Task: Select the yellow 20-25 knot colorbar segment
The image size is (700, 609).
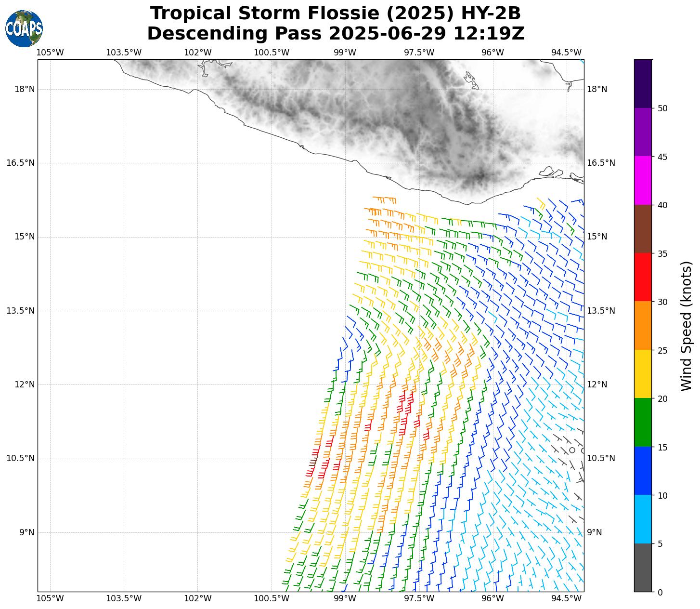Action: (643, 374)
